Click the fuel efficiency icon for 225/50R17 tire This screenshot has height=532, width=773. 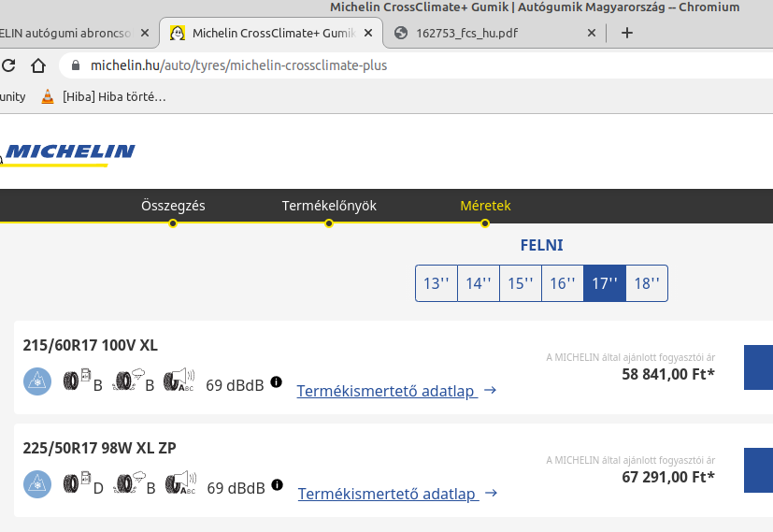click(x=73, y=484)
